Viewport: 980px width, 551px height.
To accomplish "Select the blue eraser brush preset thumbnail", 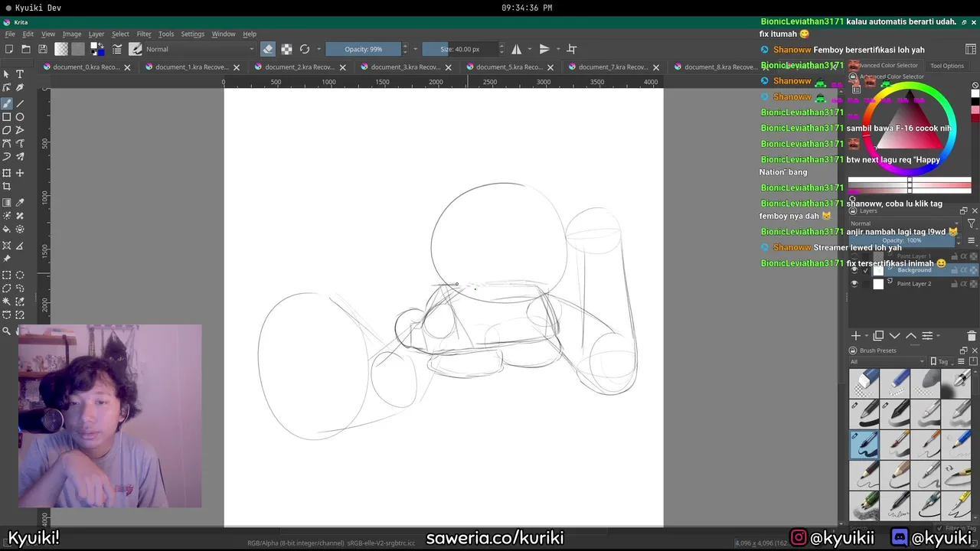I will click(865, 383).
